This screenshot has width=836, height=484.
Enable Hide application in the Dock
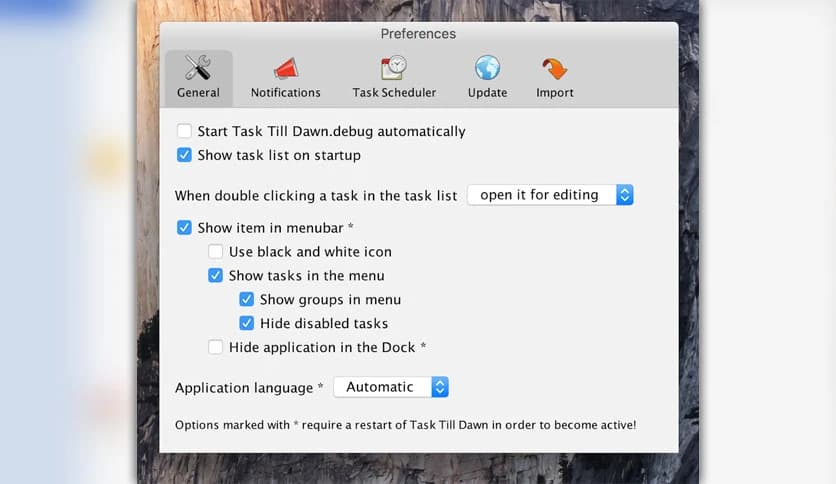(215, 347)
